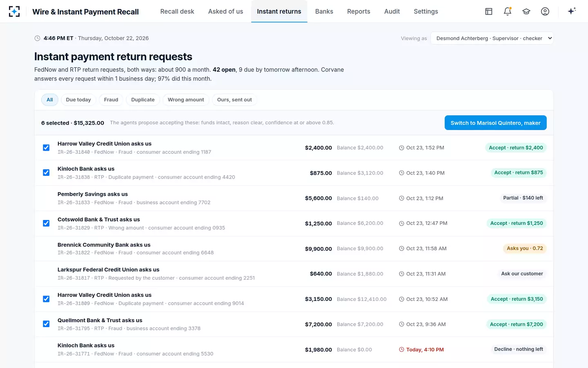Click Asks you · 0.72 badge
Viewport: 588px width, 368px height.
coord(525,248)
